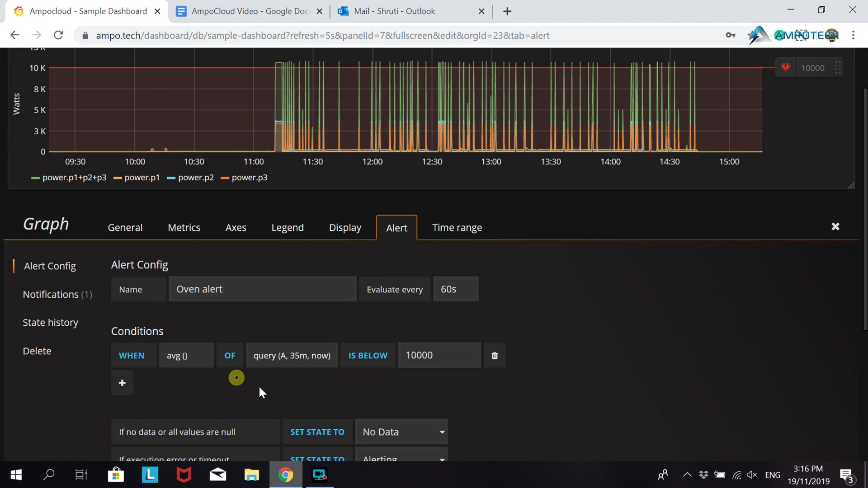Open Notifications (1) in the side menu

pyautogui.click(x=57, y=295)
